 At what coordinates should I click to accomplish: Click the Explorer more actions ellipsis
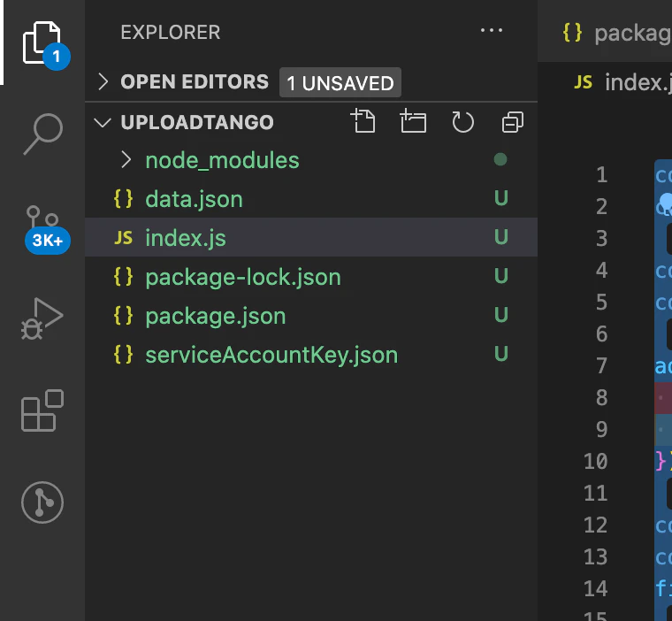point(491,30)
